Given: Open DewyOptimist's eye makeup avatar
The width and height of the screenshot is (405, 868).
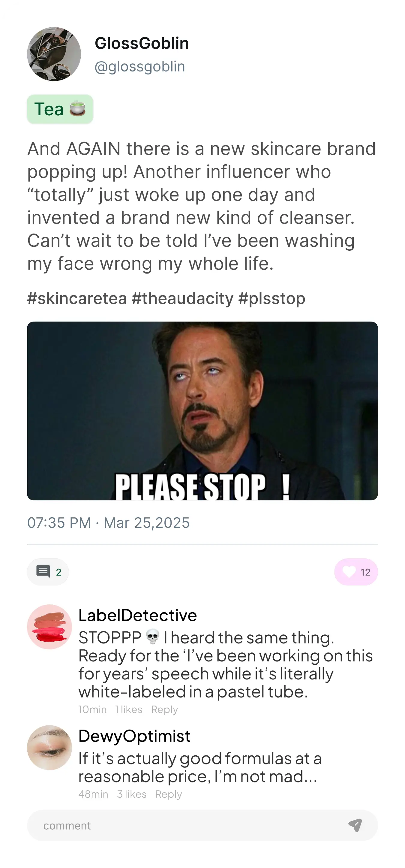Looking at the screenshot, I should click(49, 747).
